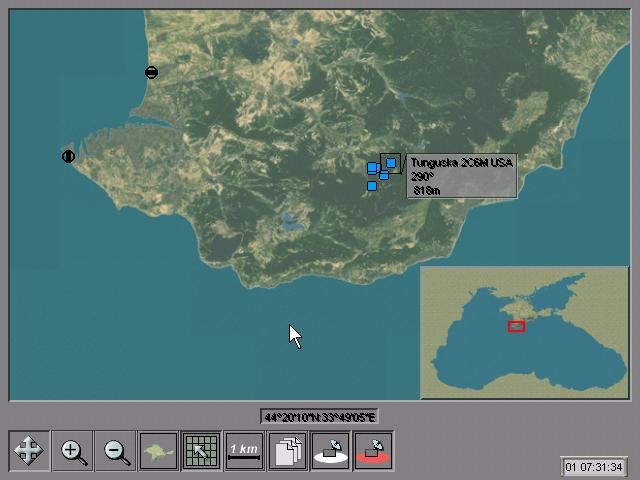640x480 pixels.
Task: Click the mission clock 01 07:31:34
Action: tap(594, 467)
